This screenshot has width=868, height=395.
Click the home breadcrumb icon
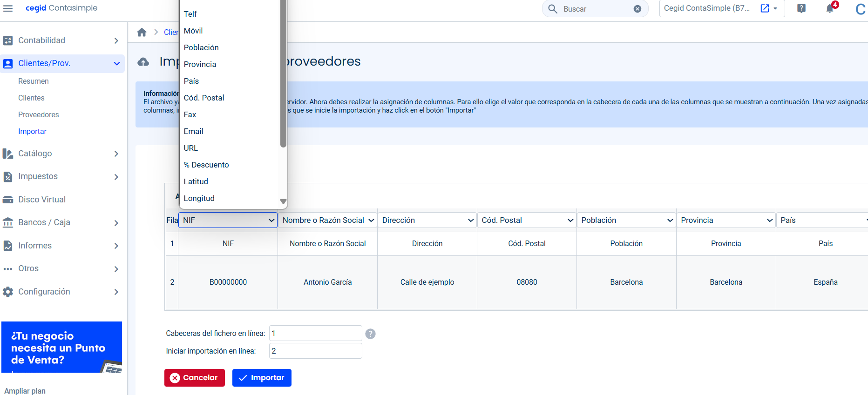142,32
